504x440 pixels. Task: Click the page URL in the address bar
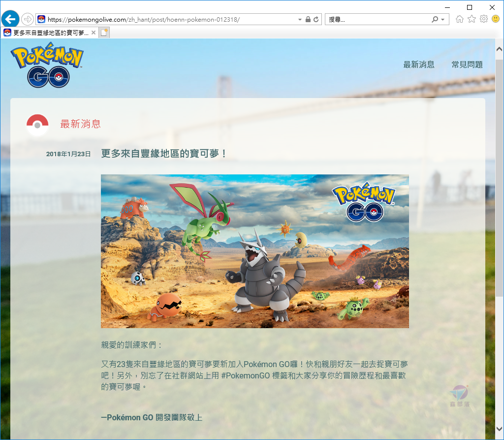[x=143, y=20]
